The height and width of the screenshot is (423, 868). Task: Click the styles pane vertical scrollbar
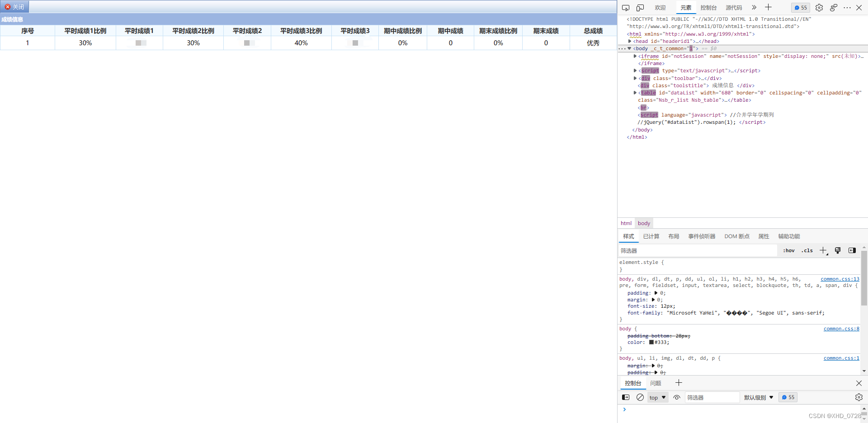coord(864,278)
